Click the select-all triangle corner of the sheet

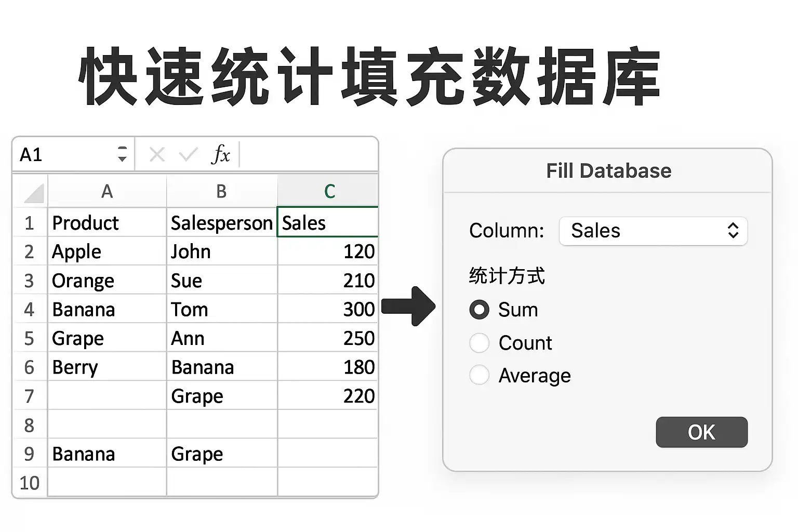point(34,193)
